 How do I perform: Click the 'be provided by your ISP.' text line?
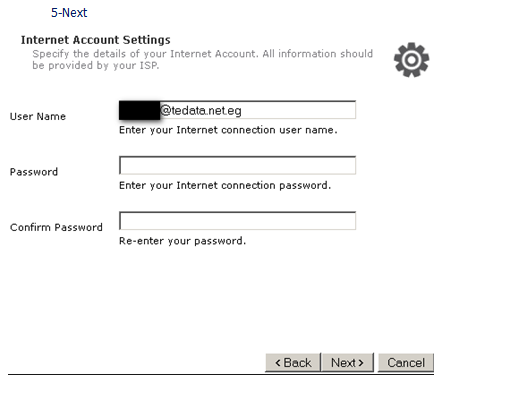tap(96, 65)
